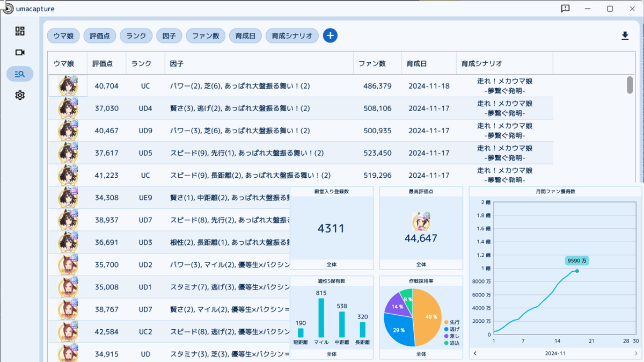The image size is (644, 362).
Task: Click the umacapture app logo
Action: click(x=7, y=9)
